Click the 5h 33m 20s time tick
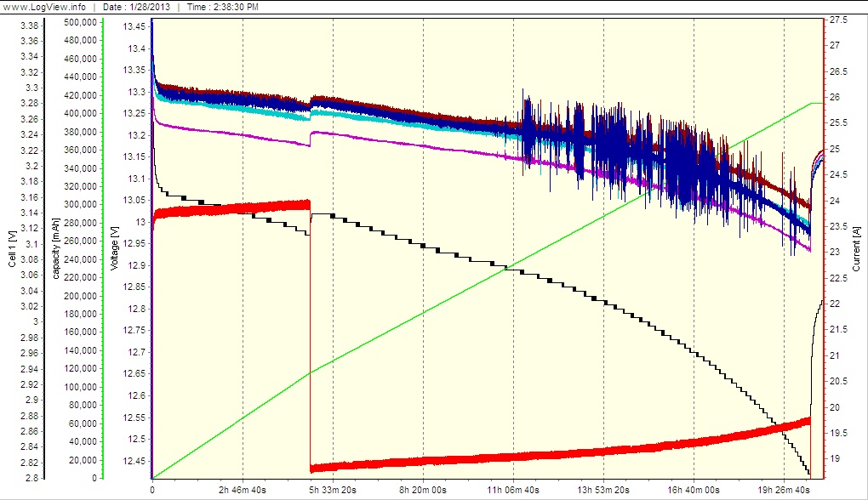Viewport: 868px width, 500px height. click(x=333, y=491)
